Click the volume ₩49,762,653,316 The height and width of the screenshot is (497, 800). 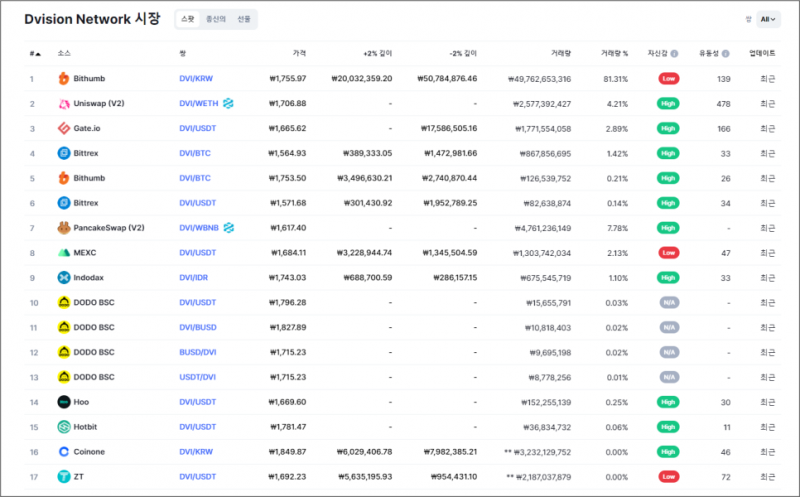coord(539,79)
